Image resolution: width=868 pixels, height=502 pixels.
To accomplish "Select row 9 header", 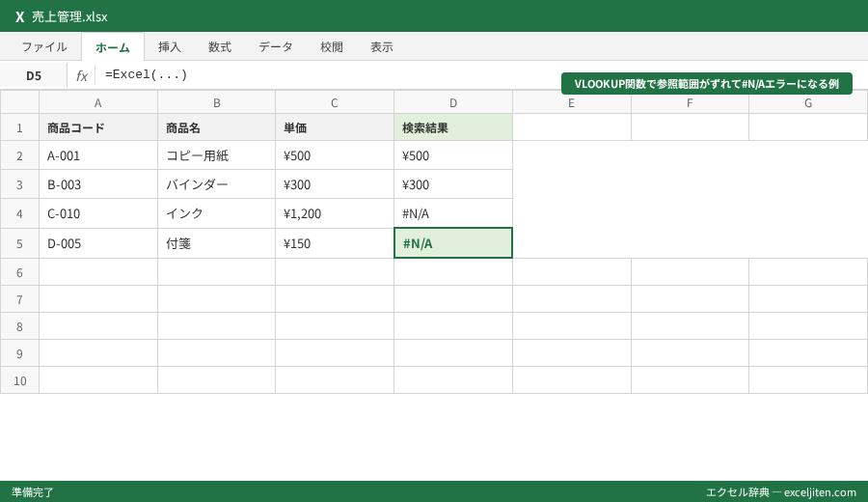I will pos(19,353).
